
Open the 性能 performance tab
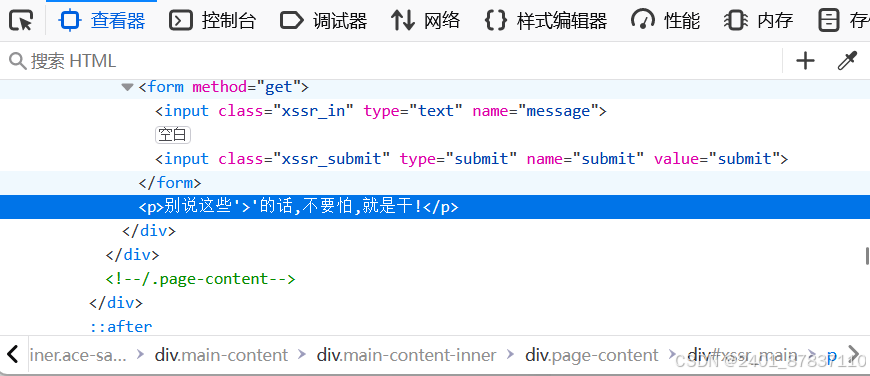tap(665, 21)
